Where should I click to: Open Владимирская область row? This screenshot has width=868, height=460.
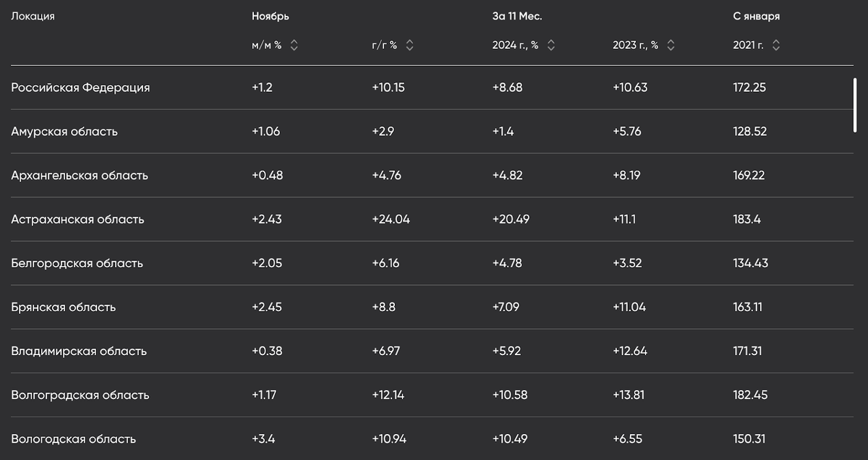pos(79,352)
